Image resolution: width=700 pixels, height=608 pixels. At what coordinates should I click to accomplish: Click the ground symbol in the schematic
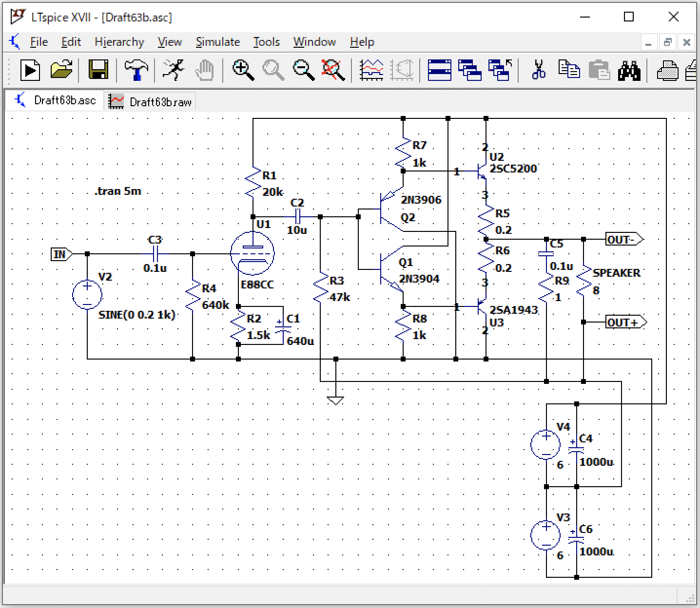click(x=335, y=400)
